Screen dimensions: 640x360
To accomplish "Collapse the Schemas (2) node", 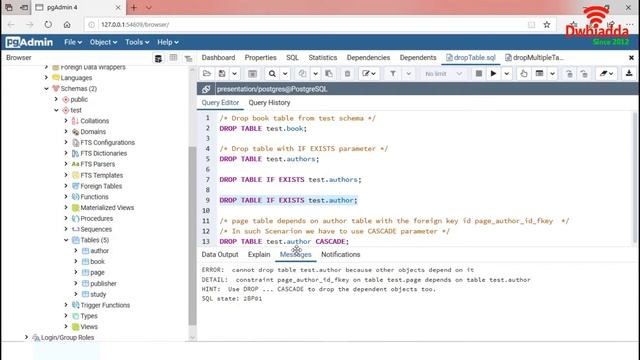I will coord(47,89).
